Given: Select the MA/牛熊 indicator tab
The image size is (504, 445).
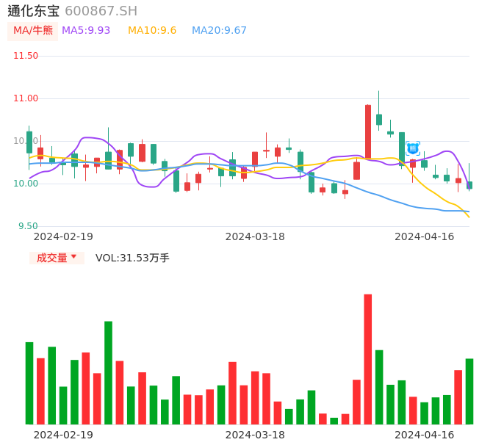Looking at the screenshot, I should pyautogui.click(x=33, y=31).
